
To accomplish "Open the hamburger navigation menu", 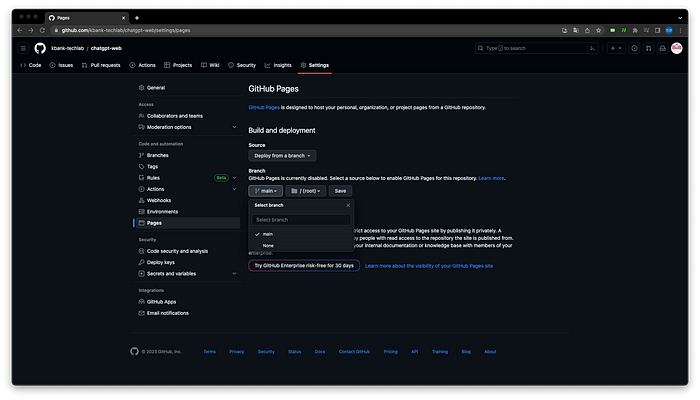I will pos(22,48).
